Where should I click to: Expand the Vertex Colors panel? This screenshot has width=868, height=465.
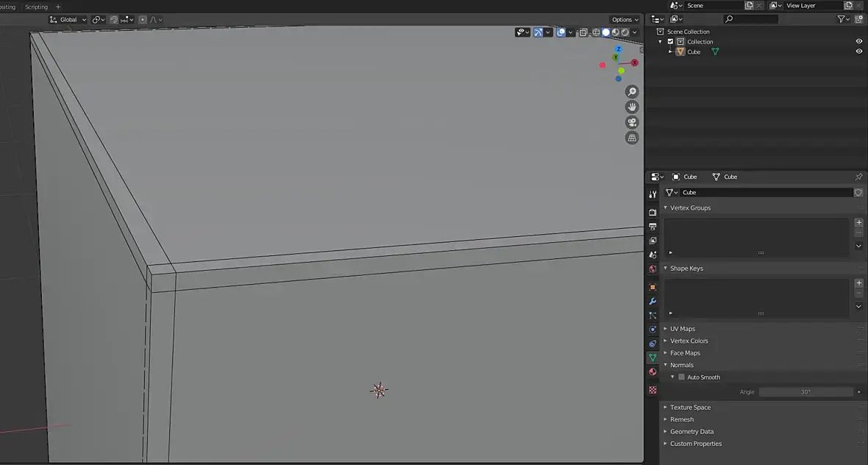(666, 341)
